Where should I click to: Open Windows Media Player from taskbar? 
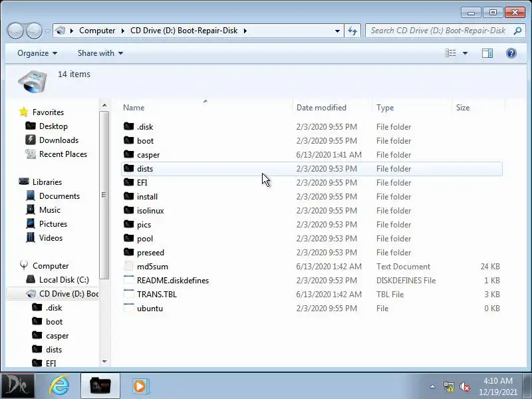(x=140, y=386)
